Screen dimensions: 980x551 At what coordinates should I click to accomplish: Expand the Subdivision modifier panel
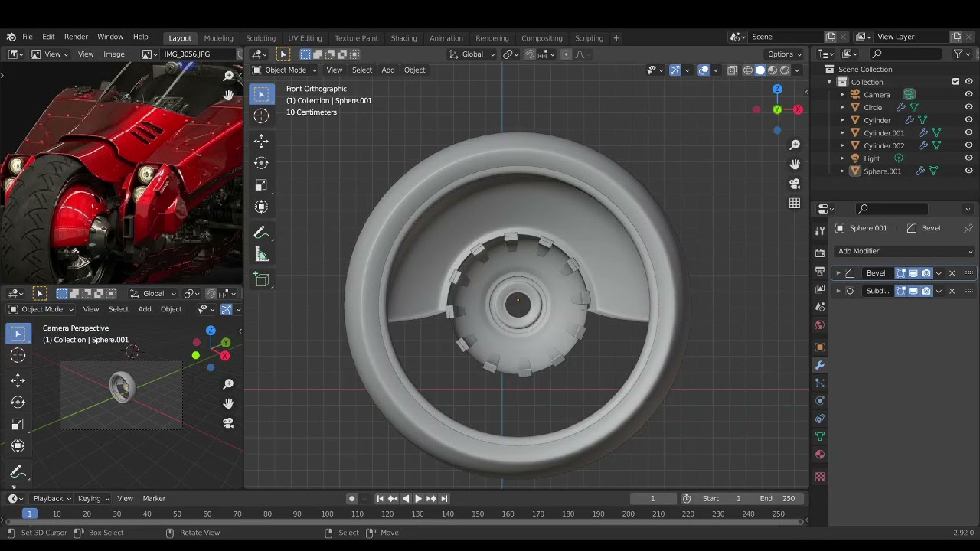(838, 291)
